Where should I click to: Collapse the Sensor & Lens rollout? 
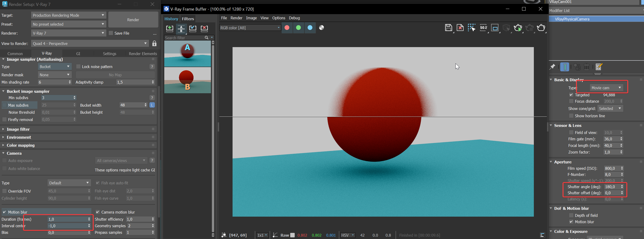point(568,126)
